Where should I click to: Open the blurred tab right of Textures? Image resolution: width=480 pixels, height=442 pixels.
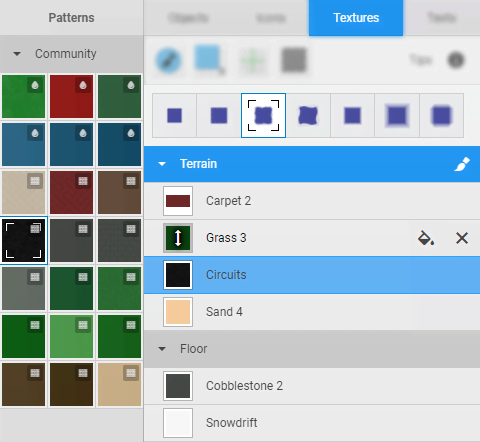pyautogui.click(x=441, y=18)
